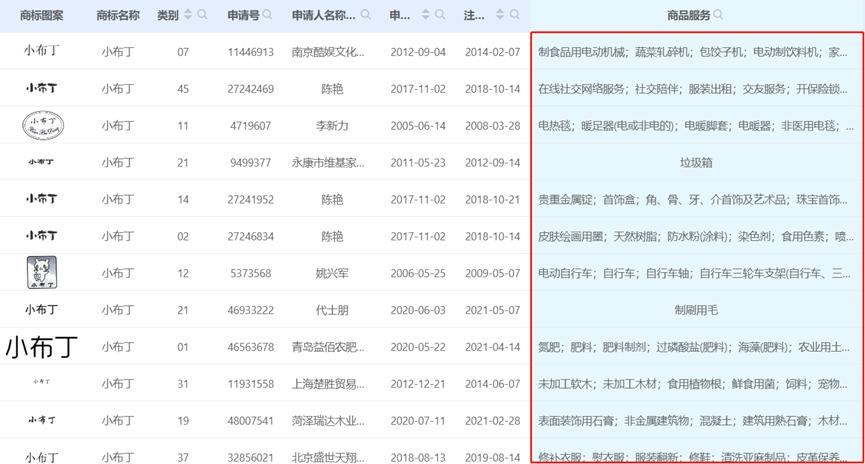The image size is (865, 464).
Task: Open the trademark image in row 48007541
Action: pyautogui.click(x=41, y=420)
